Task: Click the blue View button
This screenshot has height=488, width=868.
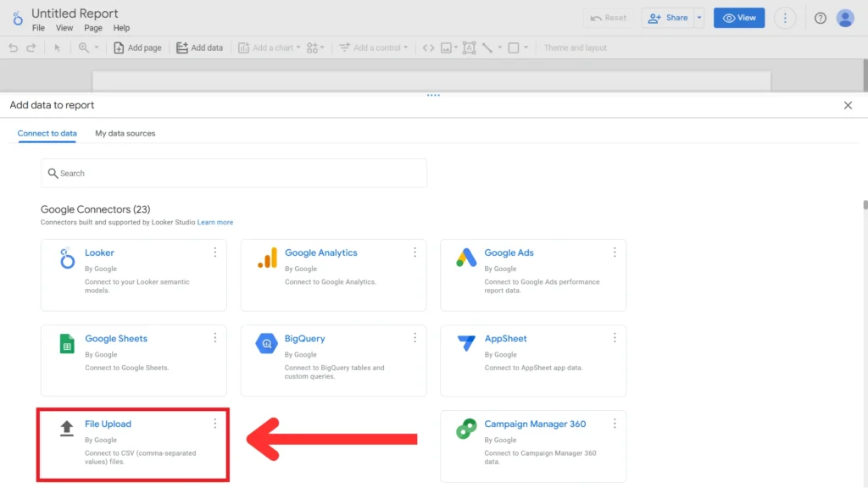Action: coord(738,18)
